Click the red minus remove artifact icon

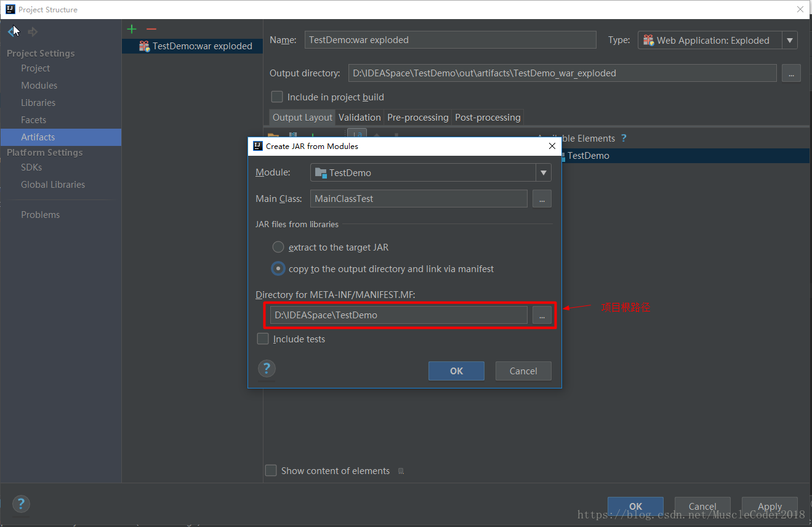click(151, 29)
